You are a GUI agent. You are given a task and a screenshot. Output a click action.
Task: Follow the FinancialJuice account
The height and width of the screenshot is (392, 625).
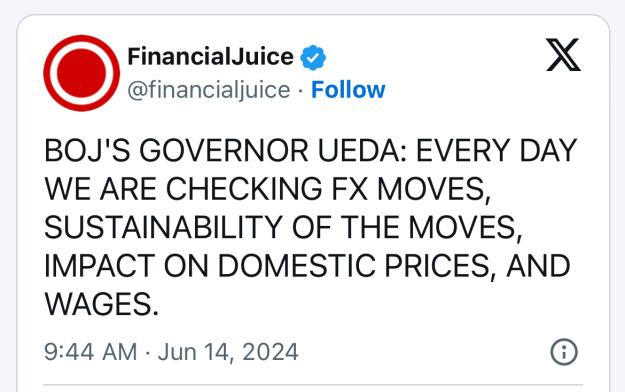pos(348,89)
